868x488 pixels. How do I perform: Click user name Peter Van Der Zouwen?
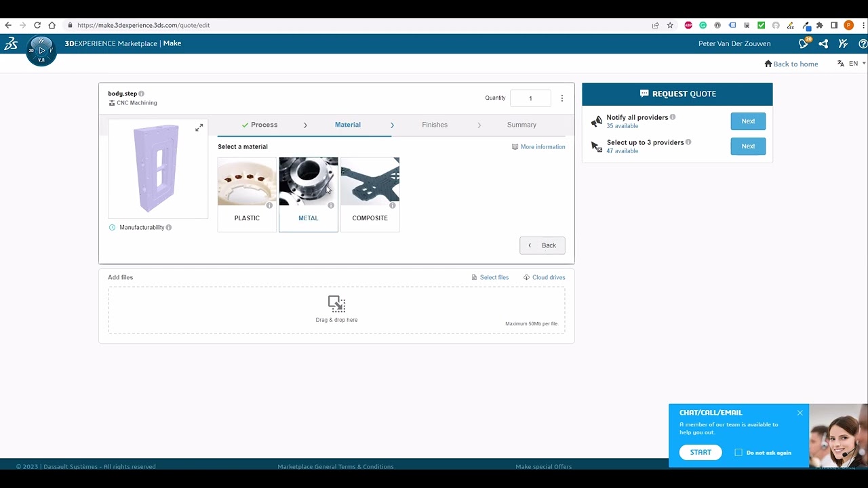(x=734, y=43)
